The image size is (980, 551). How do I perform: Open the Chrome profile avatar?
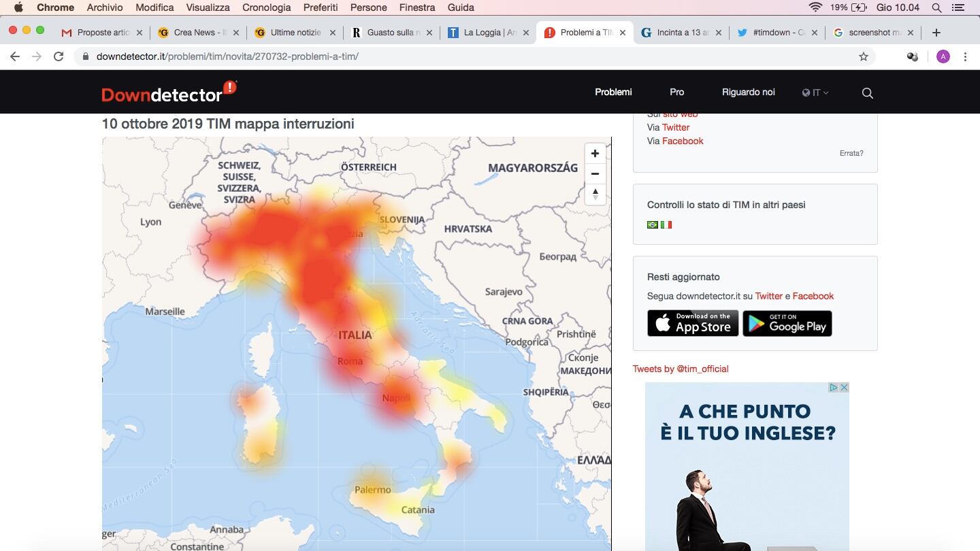tap(943, 56)
